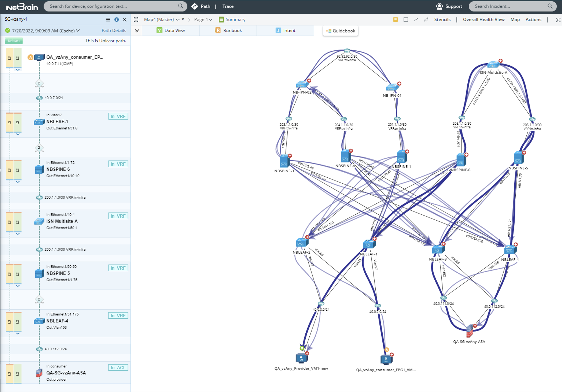The image size is (562, 392).
Task: Open the Path Details link
Action: point(114,30)
